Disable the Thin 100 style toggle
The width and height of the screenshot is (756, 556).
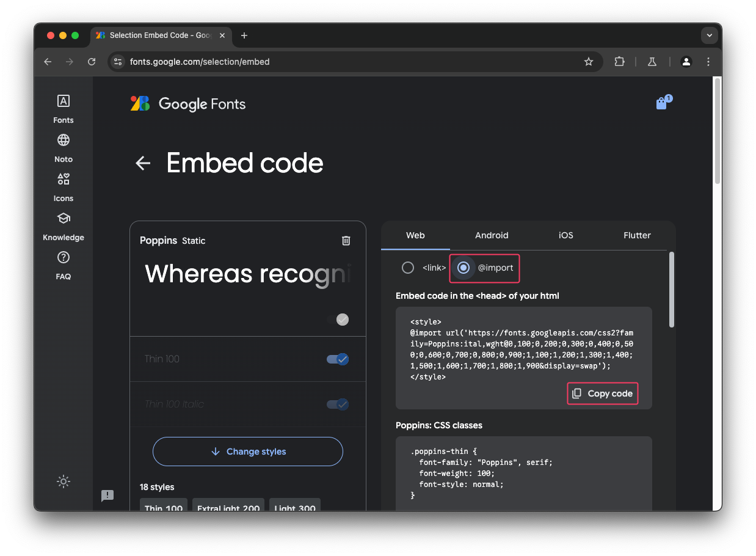coord(336,359)
